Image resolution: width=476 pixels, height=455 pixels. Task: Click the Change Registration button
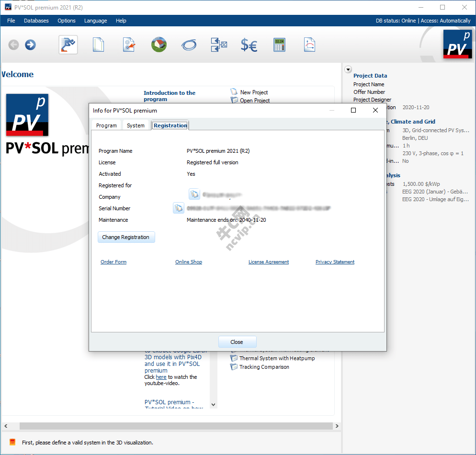(x=126, y=237)
